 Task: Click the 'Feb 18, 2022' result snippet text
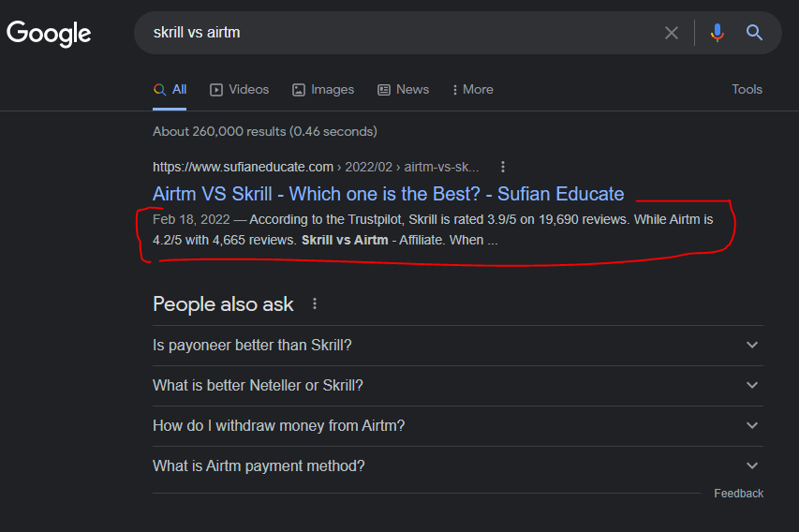click(x=433, y=229)
